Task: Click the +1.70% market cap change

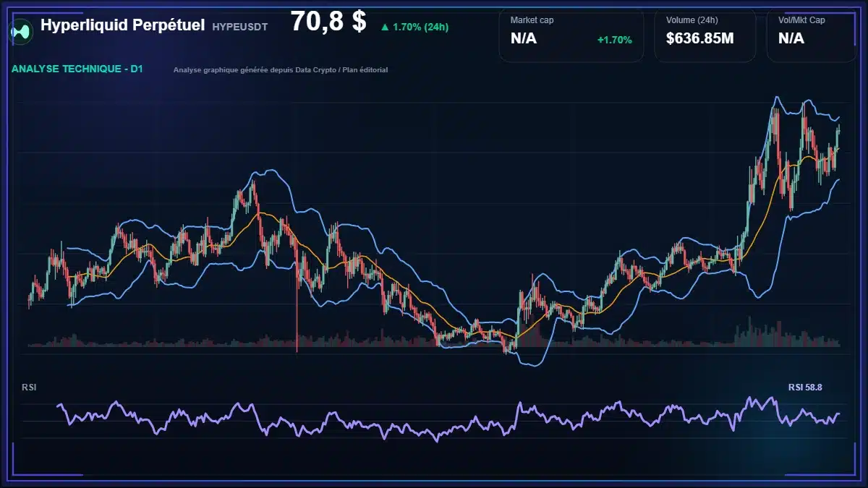Action: [x=615, y=40]
